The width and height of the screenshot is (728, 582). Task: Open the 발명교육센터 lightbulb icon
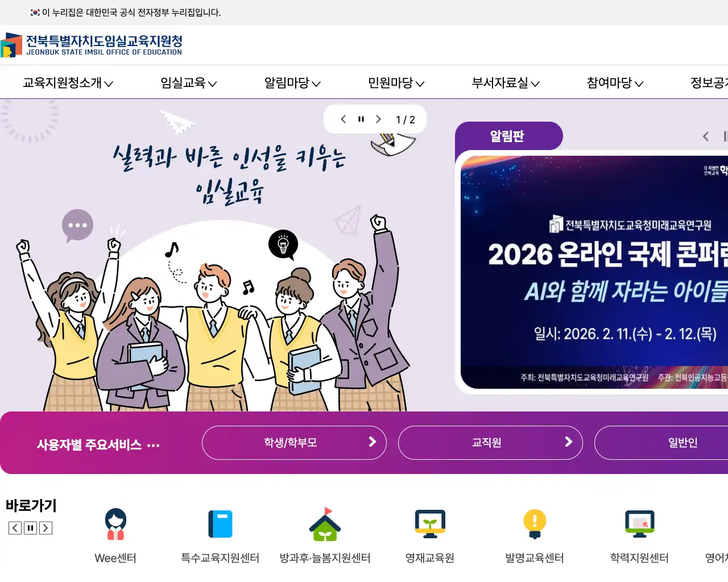tap(535, 524)
